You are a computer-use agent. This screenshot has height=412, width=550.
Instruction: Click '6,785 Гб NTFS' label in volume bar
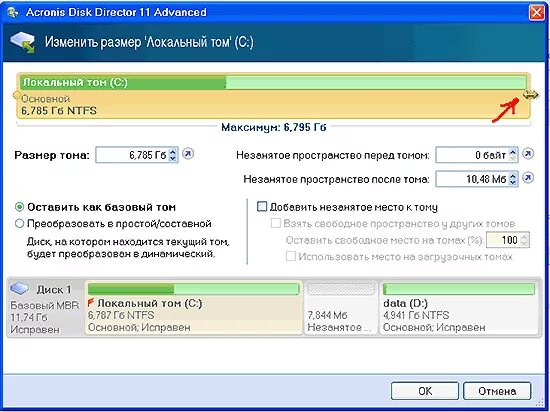59,110
